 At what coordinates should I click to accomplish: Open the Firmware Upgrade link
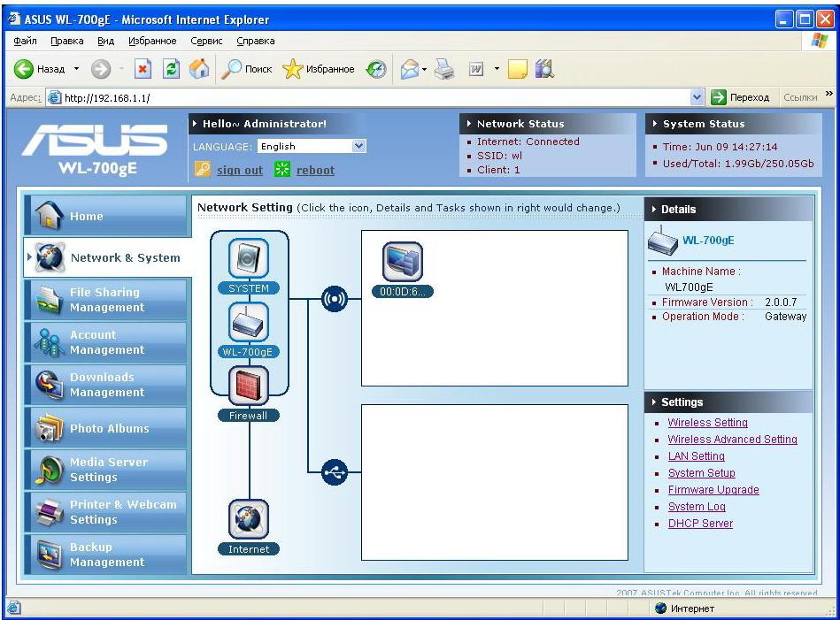click(x=713, y=490)
